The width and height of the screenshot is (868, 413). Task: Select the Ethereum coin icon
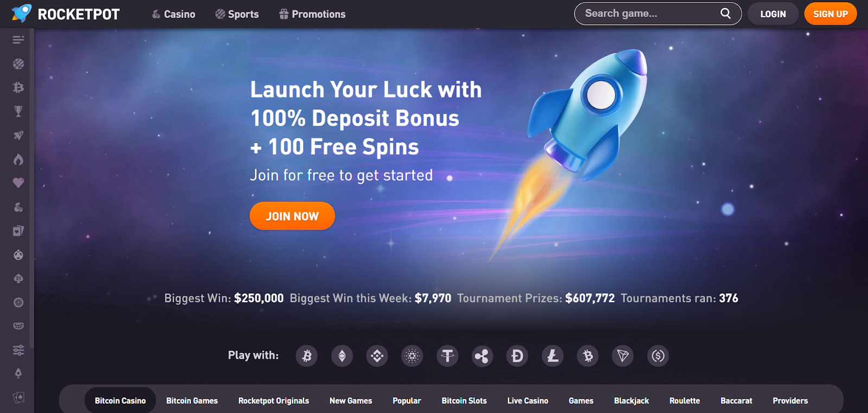(x=342, y=356)
